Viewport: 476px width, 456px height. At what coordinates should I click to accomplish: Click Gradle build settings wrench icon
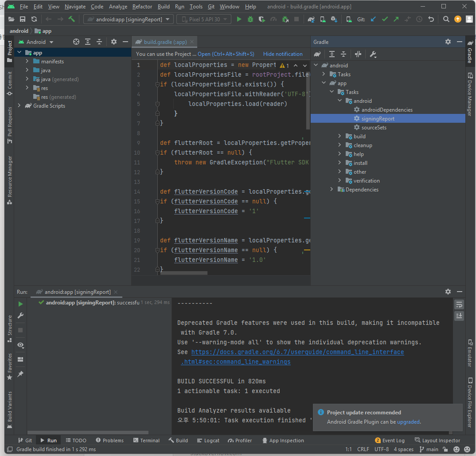373,54
